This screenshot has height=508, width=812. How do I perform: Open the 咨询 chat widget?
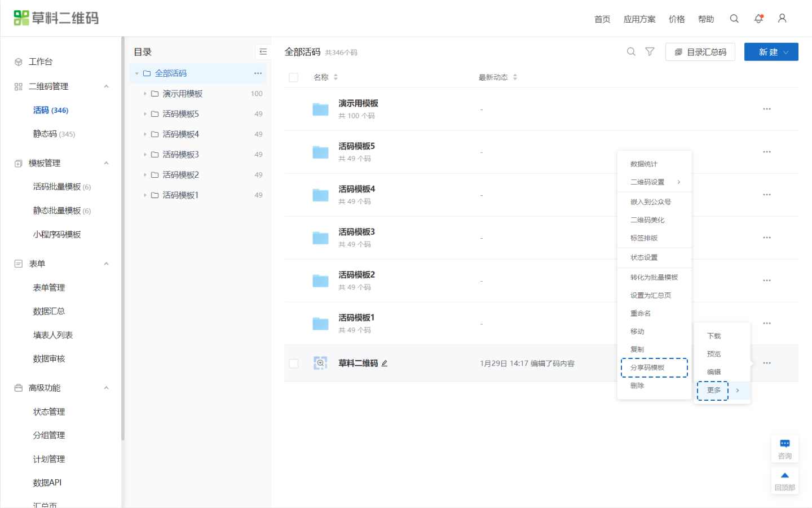pyautogui.click(x=784, y=449)
